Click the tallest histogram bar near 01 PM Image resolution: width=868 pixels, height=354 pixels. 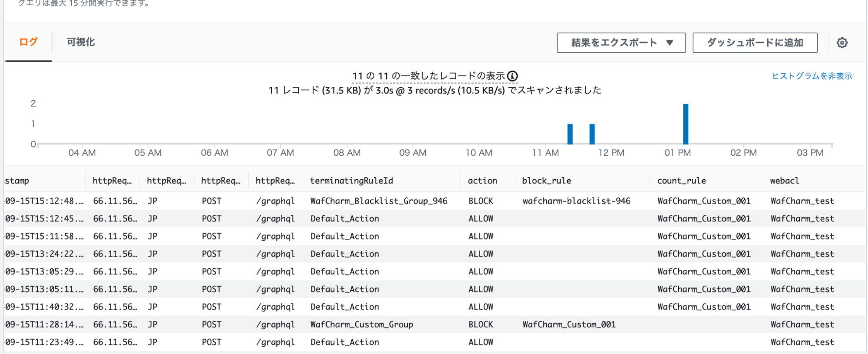[x=686, y=124]
